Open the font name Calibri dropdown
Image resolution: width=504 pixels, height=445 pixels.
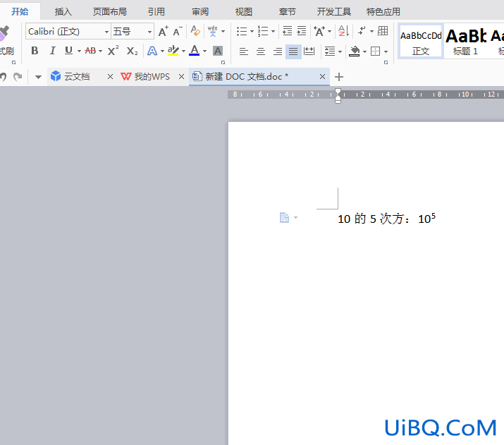106,32
